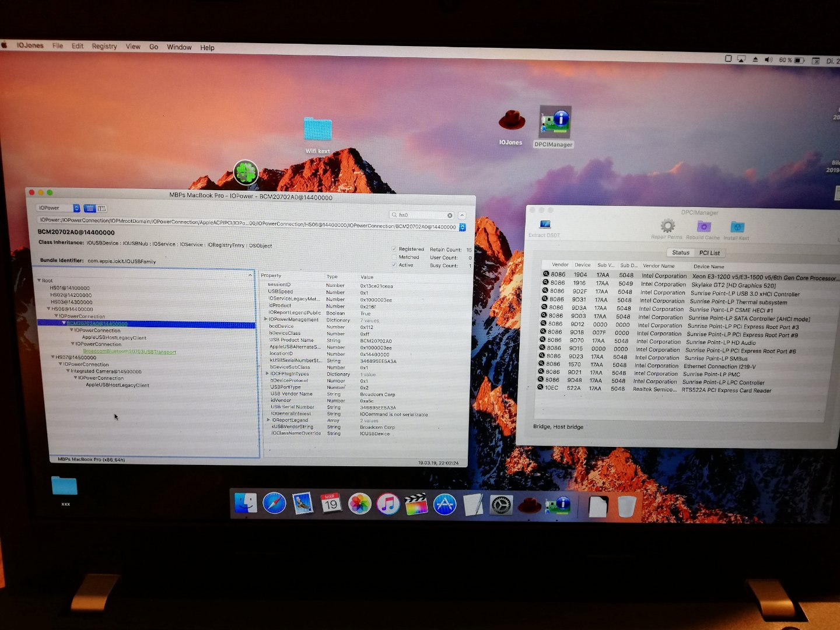Click inside the hs0 search field
This screenshot has width=840, height=630.
tap(423, 215)
